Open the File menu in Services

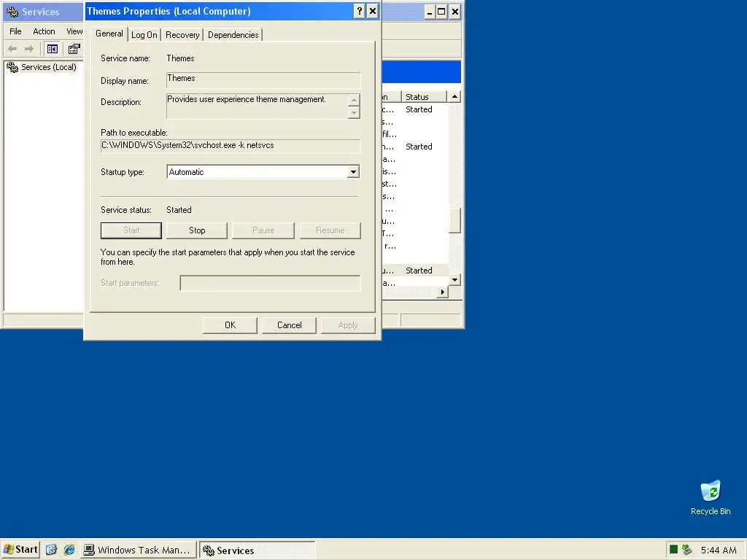tap(16, 31)
